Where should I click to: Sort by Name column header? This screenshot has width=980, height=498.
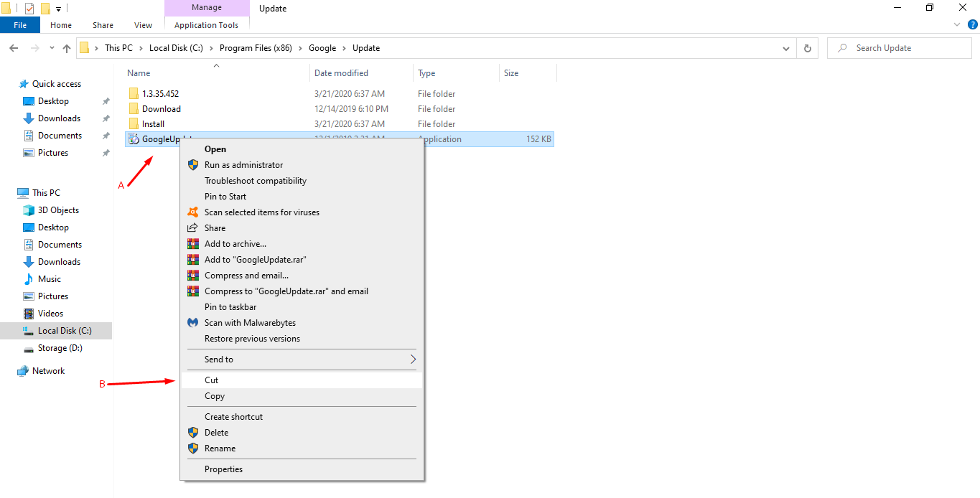point(139,73)
